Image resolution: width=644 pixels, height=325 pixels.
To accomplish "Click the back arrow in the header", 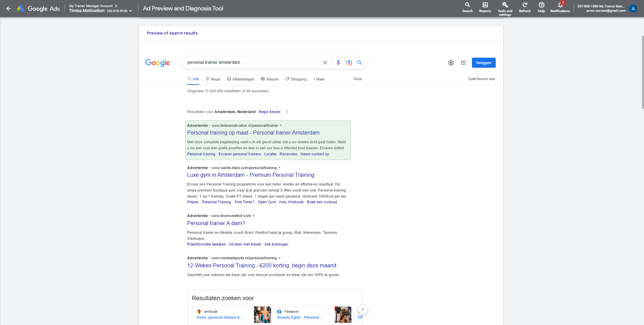I will pyautogui.click(x=9, y=8).
